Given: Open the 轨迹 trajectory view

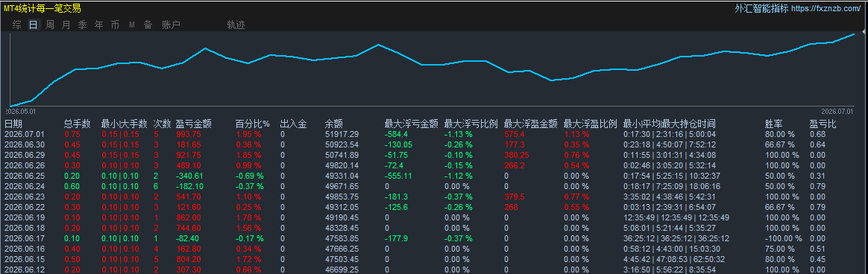Looking at the screenshot, I should (x=236, y=25).
